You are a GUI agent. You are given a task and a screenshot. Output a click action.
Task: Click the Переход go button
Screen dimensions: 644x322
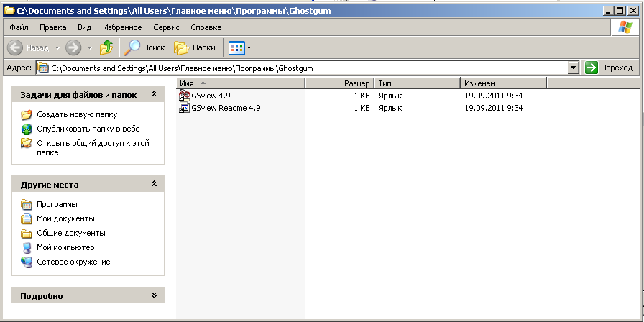(x=609, y=68)
